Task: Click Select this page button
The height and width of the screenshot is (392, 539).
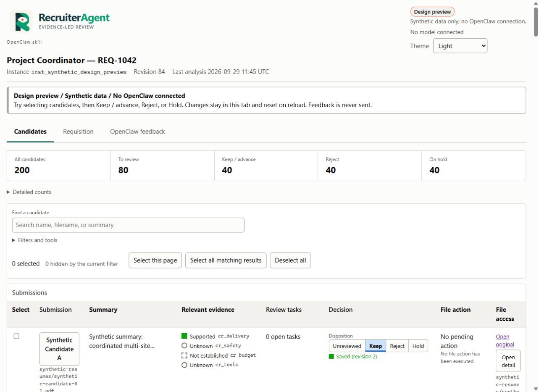Action: 155,260
